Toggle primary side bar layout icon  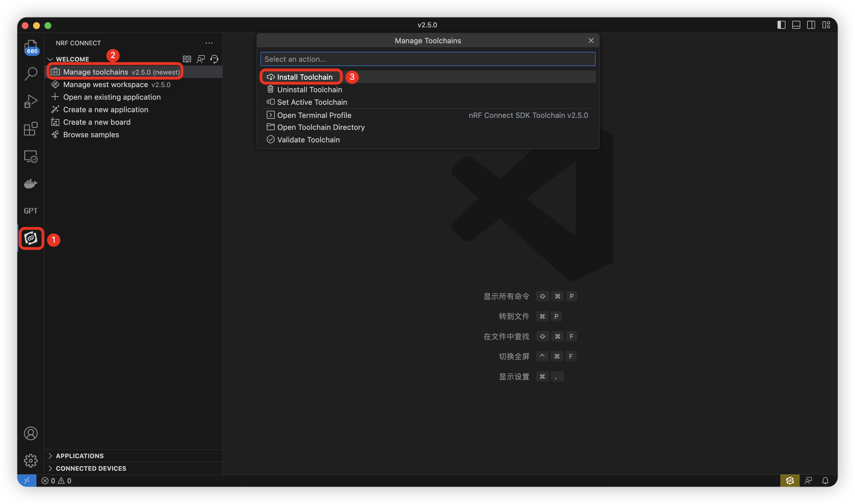[781, 25]
